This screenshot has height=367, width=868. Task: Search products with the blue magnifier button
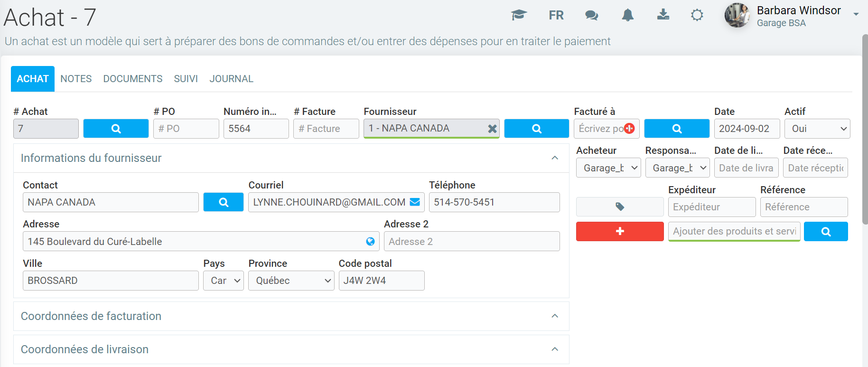(x=825, y=232)
